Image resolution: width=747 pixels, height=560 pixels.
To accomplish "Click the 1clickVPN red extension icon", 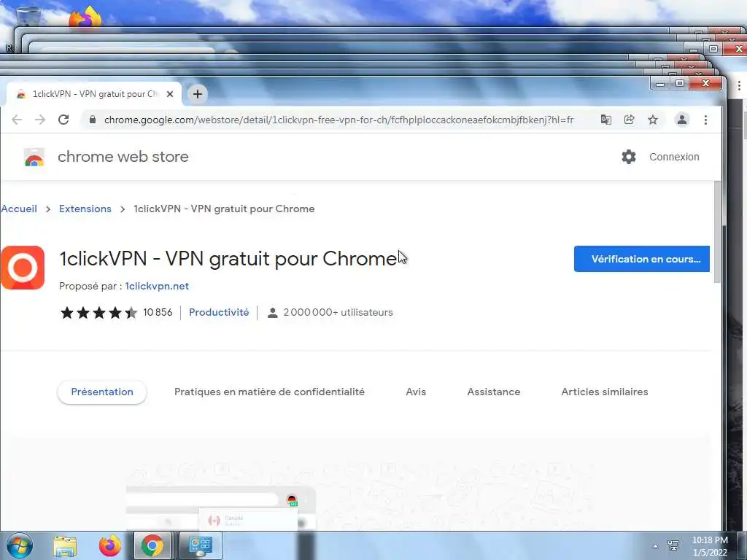I will click(23, 267).
